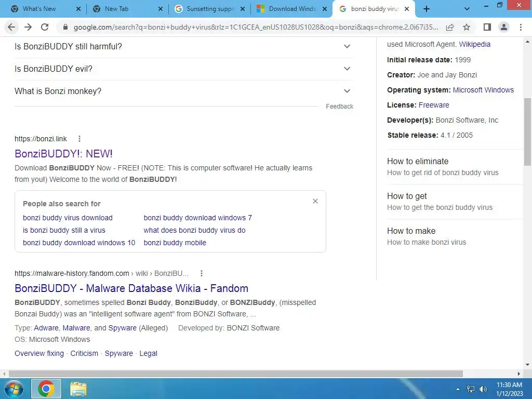Dismiss the People also search for box
532x399 pixels.
pos(315,201)
